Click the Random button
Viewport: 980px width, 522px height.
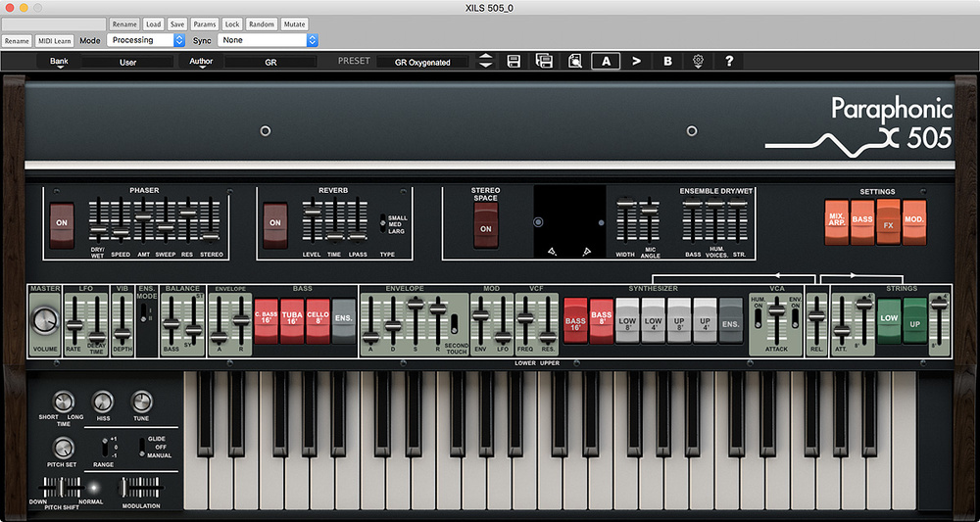point(262,24)
